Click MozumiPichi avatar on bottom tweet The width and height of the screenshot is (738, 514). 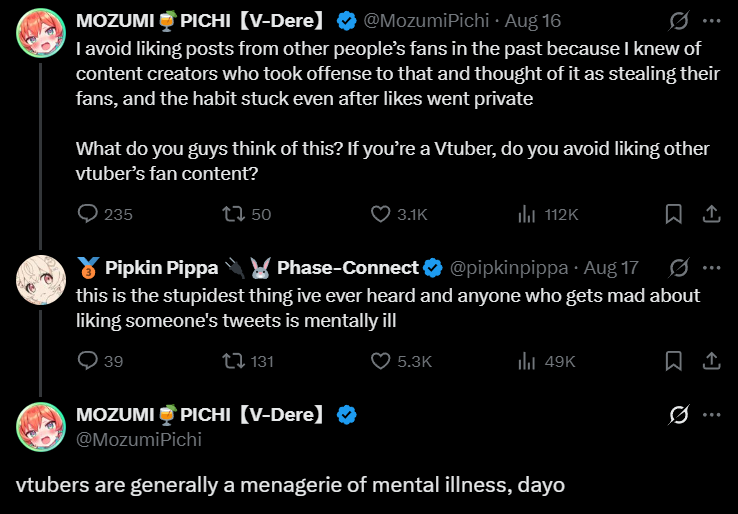click(x=41, y=427)
